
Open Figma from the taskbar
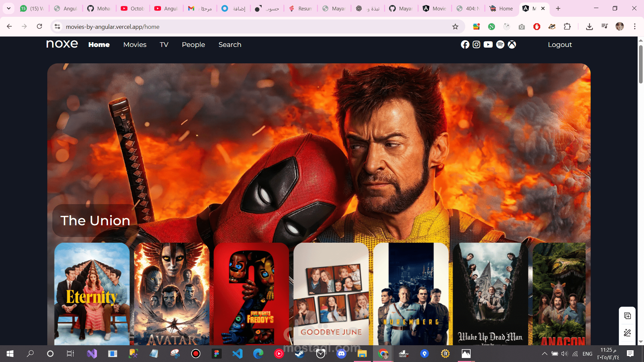[x=217, y=354]
